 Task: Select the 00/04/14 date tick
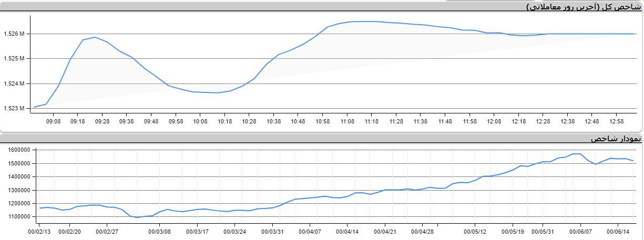[x=347, y=231]
